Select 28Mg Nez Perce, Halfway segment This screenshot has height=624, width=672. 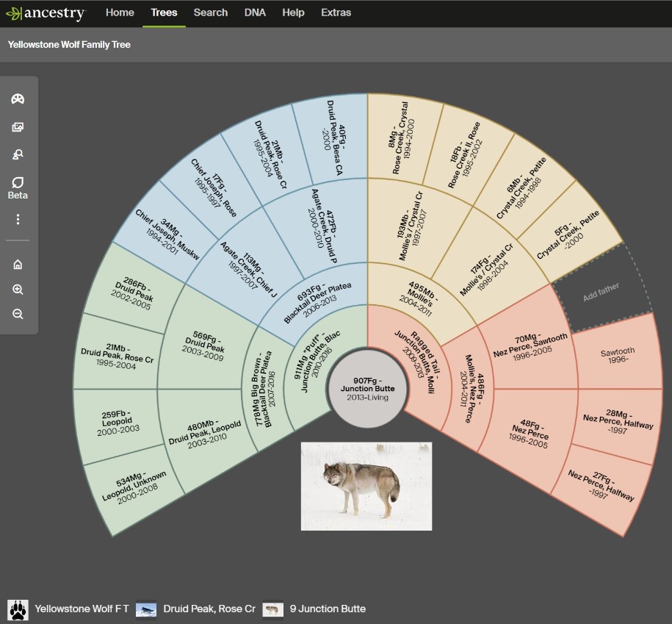point(618,422)
